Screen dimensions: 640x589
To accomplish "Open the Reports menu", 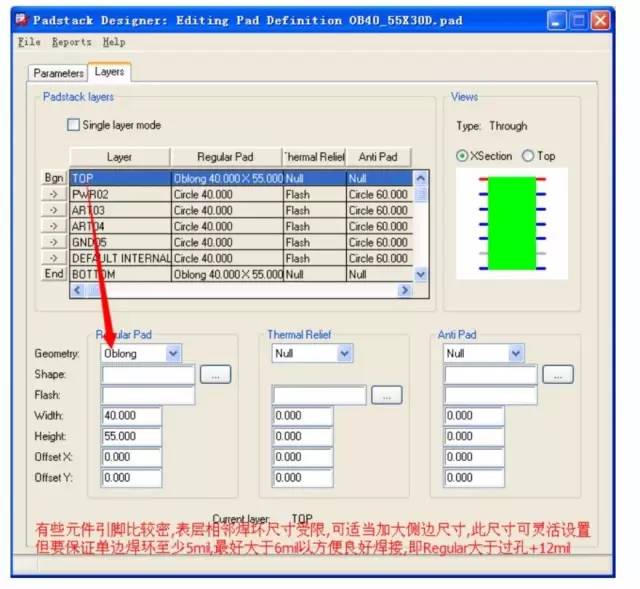I will coord(72,42).
